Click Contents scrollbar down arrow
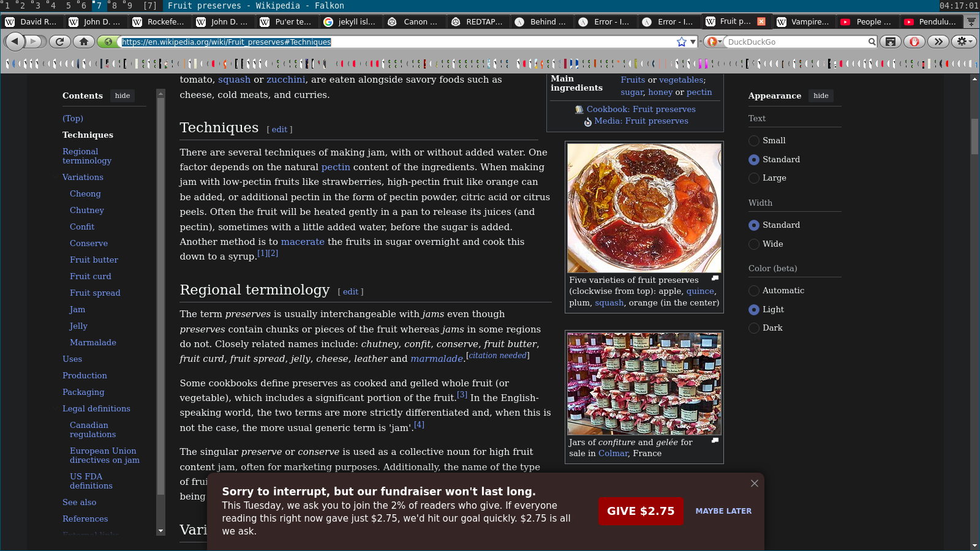 [160, 531]
